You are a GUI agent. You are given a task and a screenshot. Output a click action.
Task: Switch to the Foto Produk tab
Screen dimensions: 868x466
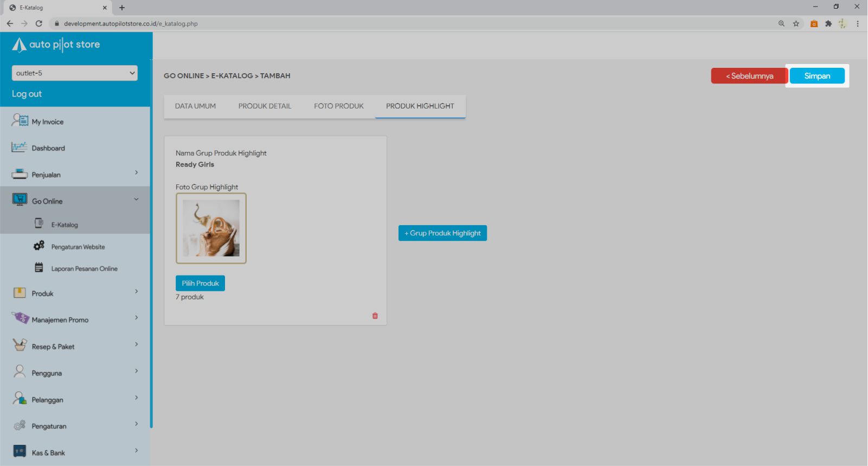tap(338, 106)
